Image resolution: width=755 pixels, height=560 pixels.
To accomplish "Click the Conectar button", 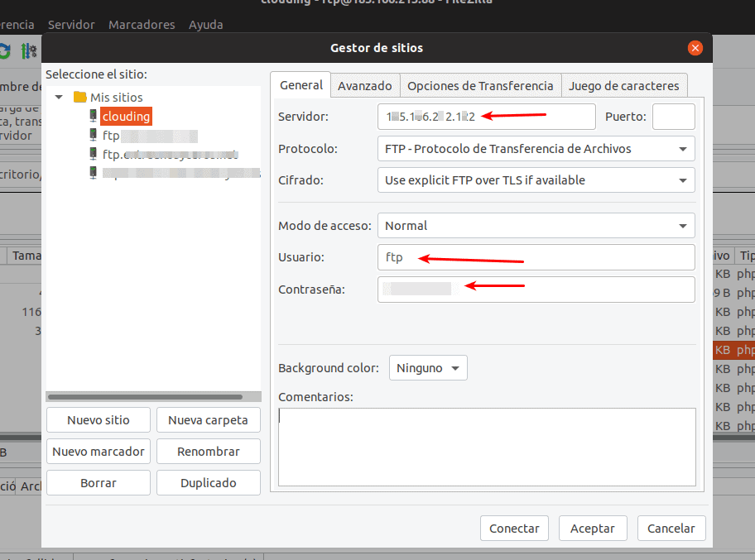I will pos(514,529).
